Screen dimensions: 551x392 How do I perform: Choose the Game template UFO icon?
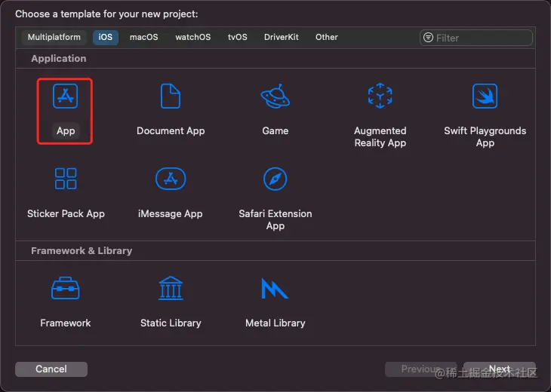(x=275, y=96)
